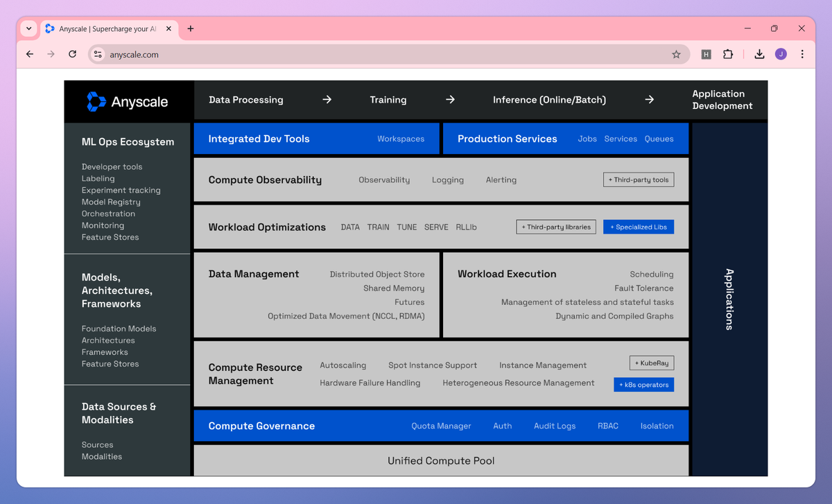
Task: Click SERVE in Workload Optimizations
Action: (436, 227)
